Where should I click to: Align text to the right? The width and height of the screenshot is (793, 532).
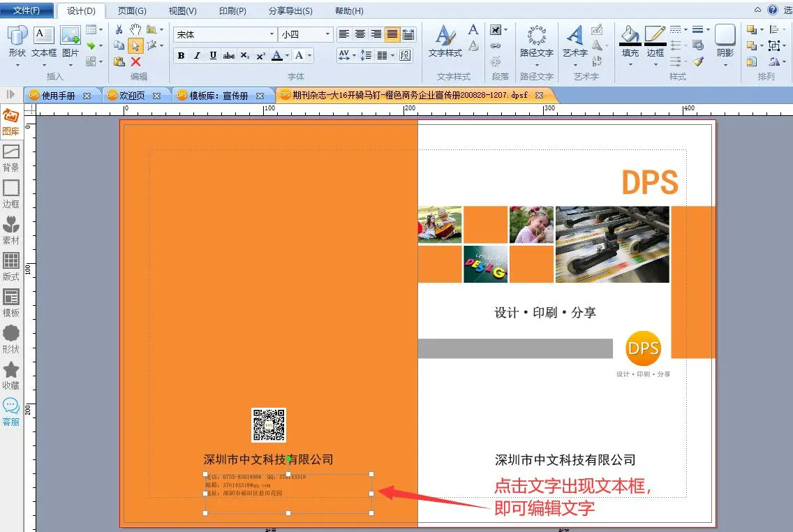click(x=376, y=34)
